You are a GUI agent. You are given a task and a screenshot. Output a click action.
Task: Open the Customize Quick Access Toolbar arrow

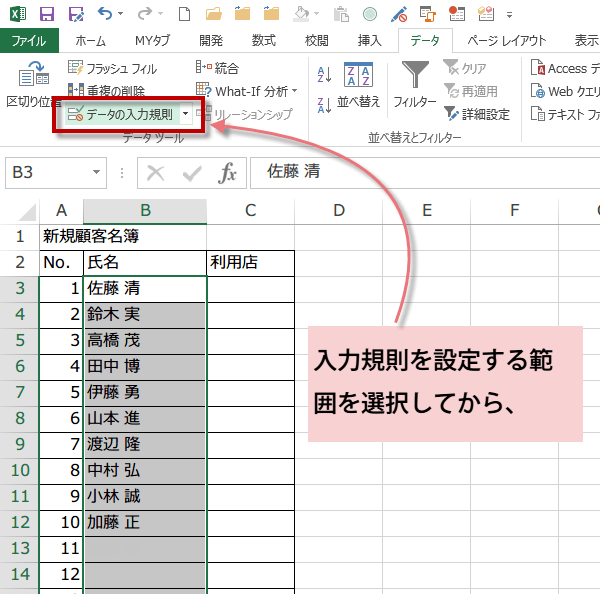coord(509,15)
